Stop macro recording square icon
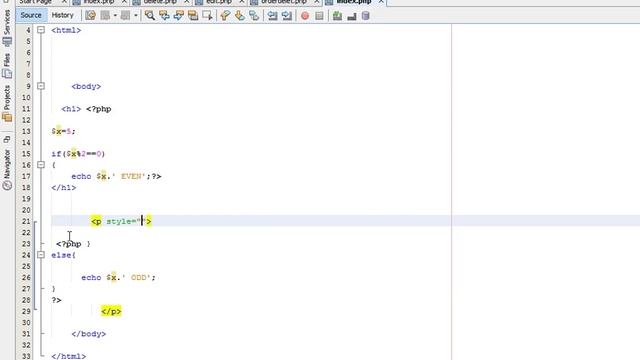The image size is (640, 360). 319,16
